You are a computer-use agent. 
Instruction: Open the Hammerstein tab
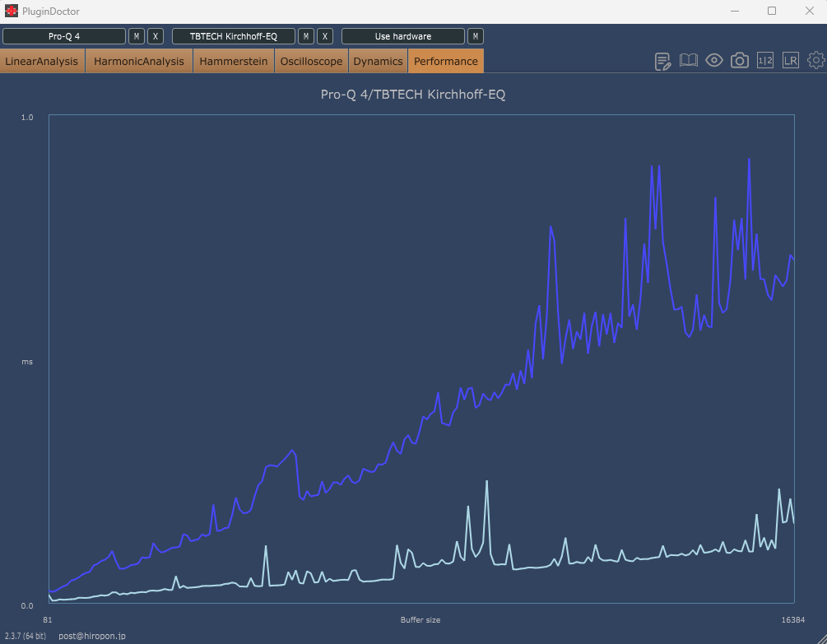tap(234, 61)
